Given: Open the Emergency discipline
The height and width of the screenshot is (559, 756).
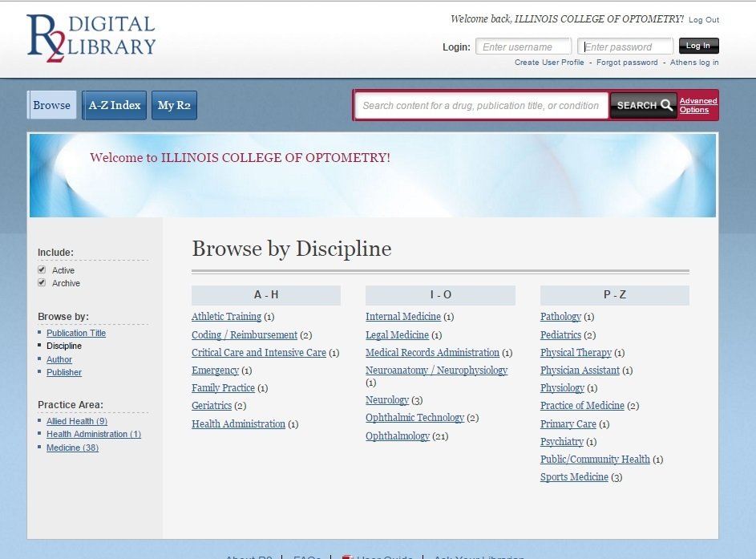Looking at the screenshot, I should [x=215, y=371].
